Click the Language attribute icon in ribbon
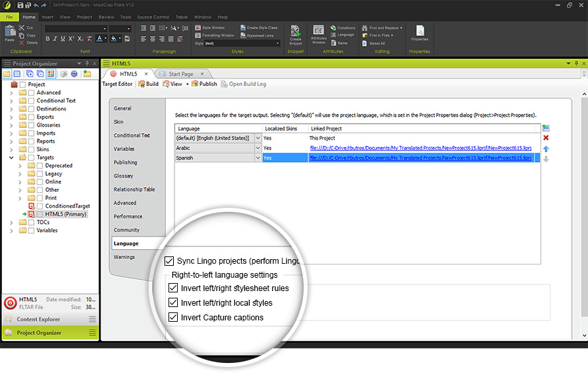588x373 pixels. click(333, 35)
